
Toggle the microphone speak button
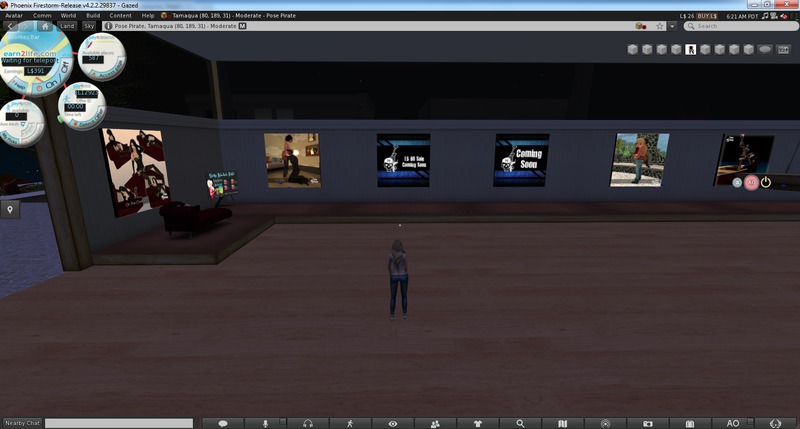pyautogui.click(x=266, y=423)
